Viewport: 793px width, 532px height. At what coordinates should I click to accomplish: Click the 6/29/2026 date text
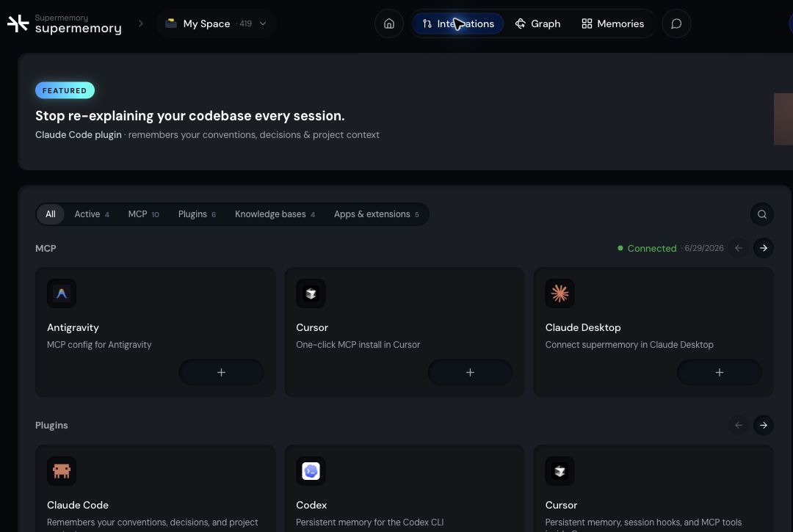(704, 248)
